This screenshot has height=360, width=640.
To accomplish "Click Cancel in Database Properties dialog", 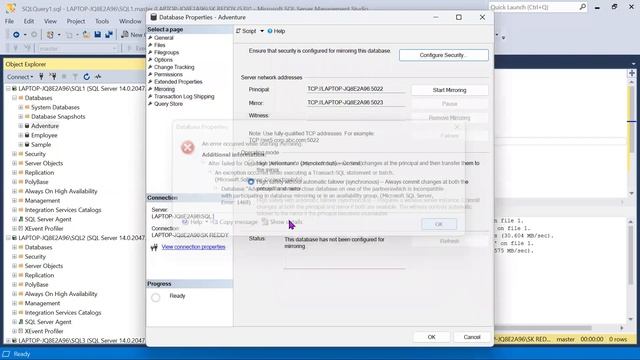I will coord(472,337).
